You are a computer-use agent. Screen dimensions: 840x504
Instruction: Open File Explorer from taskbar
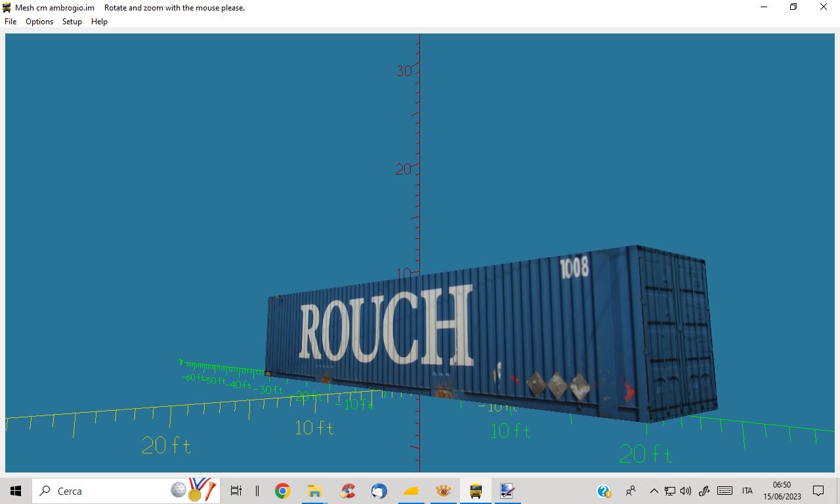[315, 491]
